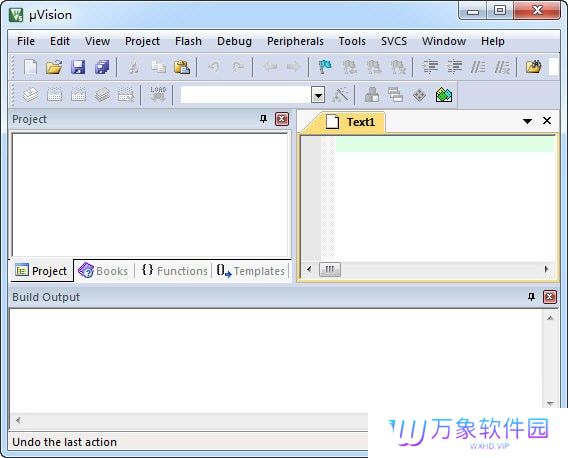This screenshot has height=458, width=568.
Task: Toggle auto-hide pin on Project panel
Action: tap(264, 119)
